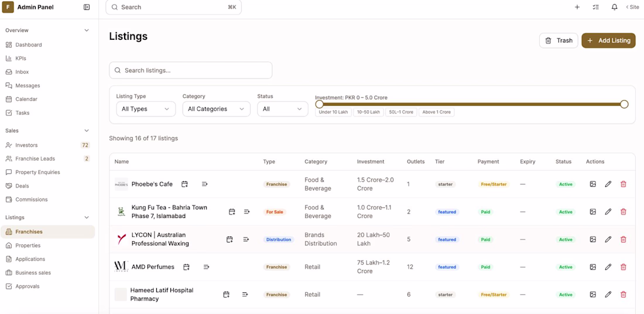Screen dimensions: 644x314
Task: Open Deals page
Action: click(47, 186)
